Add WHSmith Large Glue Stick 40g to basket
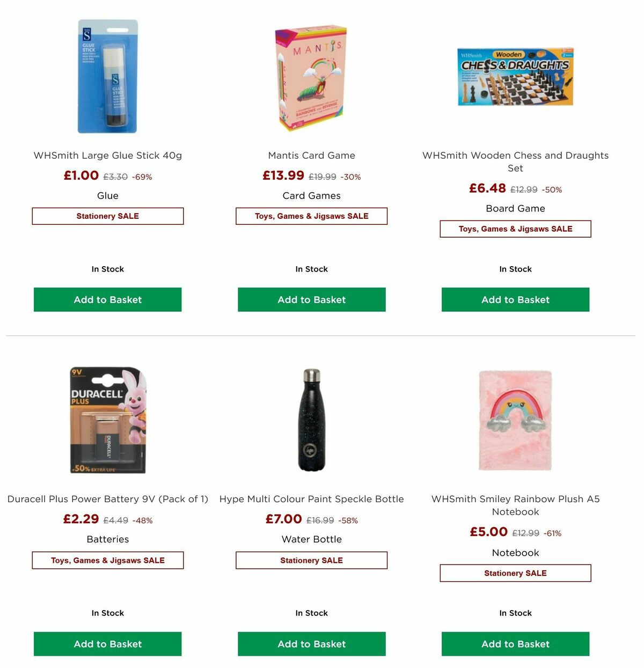 pos(107,299)
